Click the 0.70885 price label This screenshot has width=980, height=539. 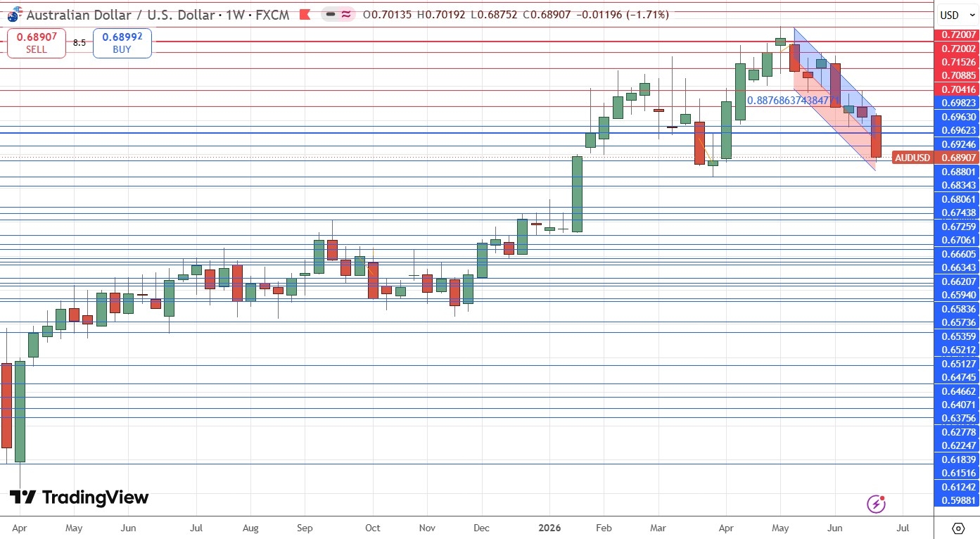957,75
